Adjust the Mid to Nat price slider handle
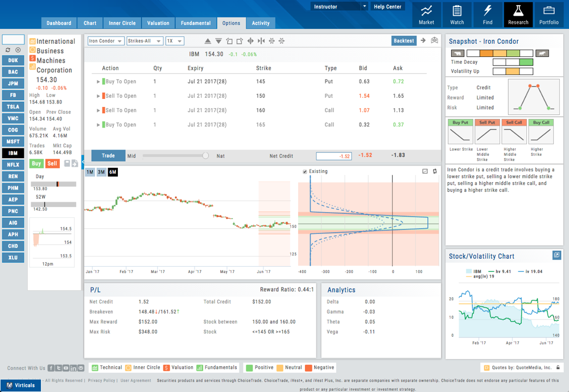569x392 pixels. (205, 156)
